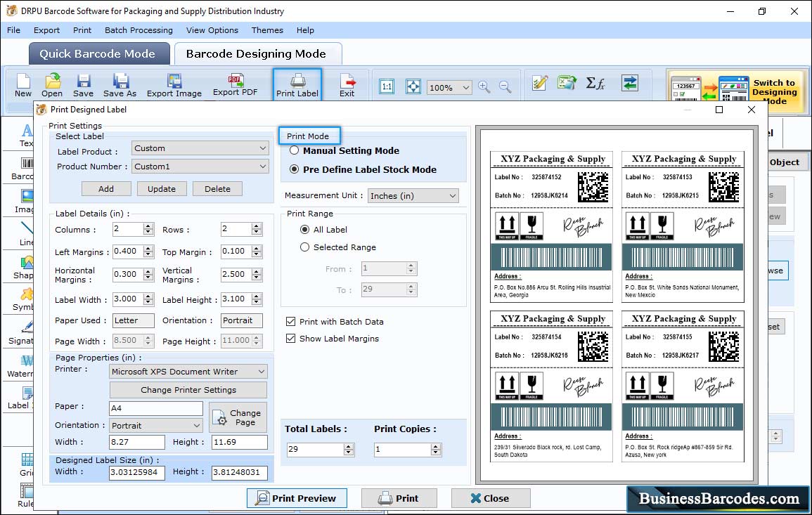Screen dimensions: 812x515
Task: Click the Export Image icon
Action: (174, 85)
